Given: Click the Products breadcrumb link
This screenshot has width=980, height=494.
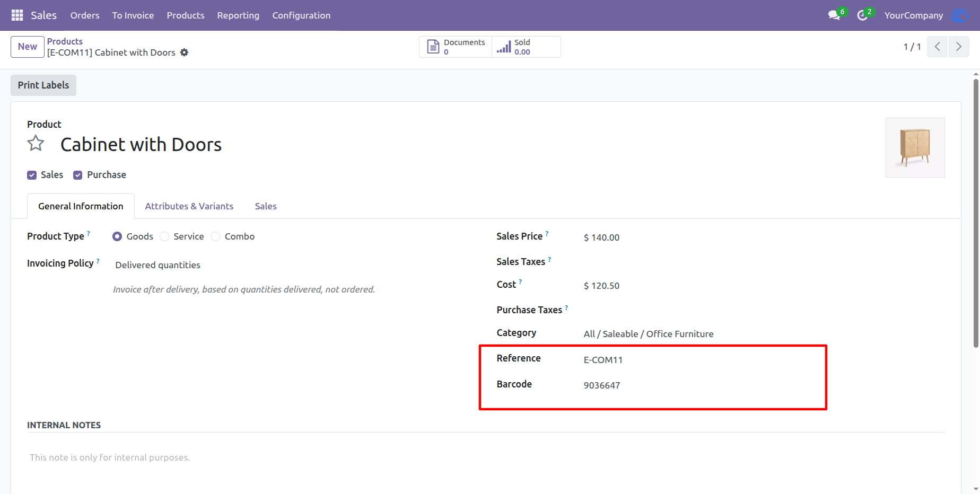Looking at the screenshot, I should [65, 41].
